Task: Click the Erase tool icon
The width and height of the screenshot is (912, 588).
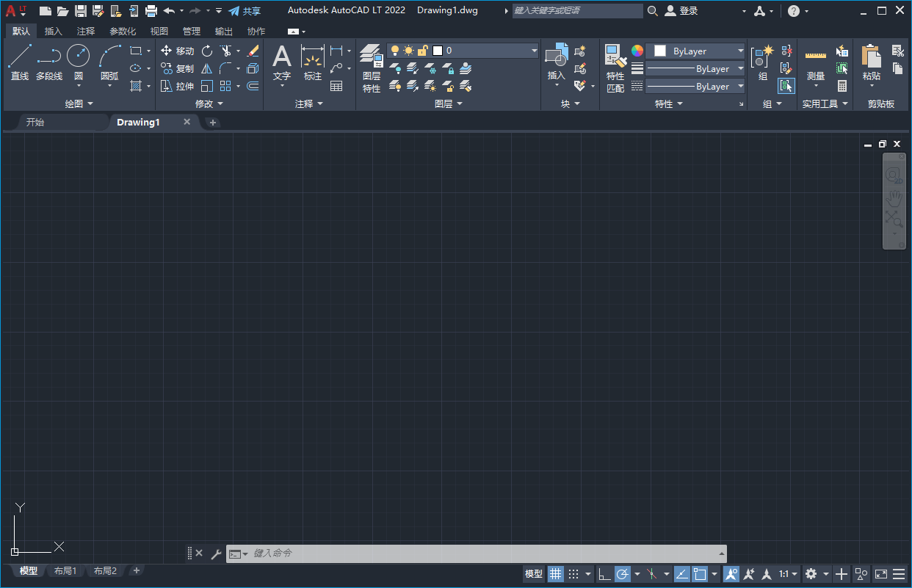Action: coord(253,51)
